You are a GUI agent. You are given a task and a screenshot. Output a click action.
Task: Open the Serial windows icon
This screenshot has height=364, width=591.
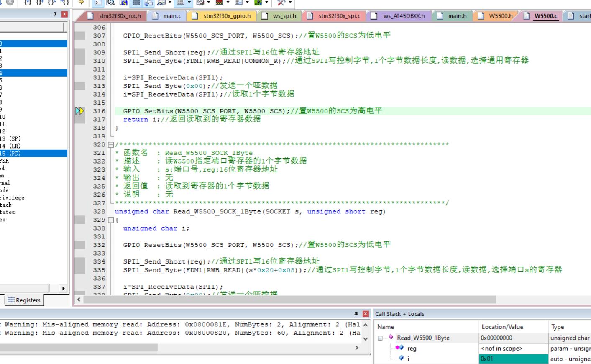200,3
